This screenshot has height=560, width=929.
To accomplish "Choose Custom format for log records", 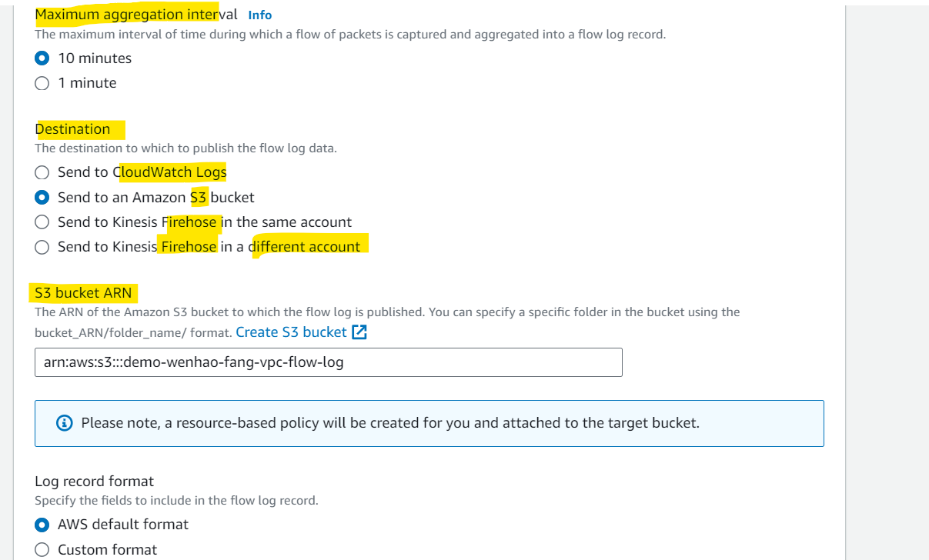I will coord(42,550).
